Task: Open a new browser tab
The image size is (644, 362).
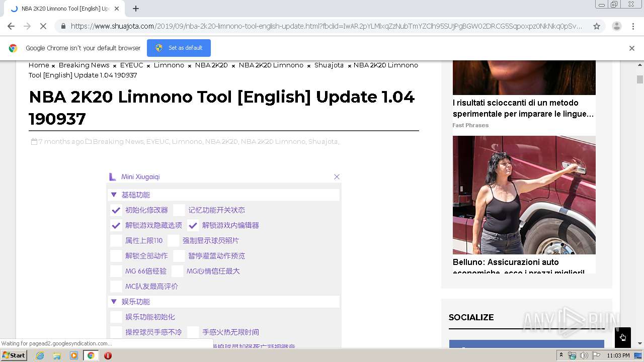Action: tap(136, 9)
